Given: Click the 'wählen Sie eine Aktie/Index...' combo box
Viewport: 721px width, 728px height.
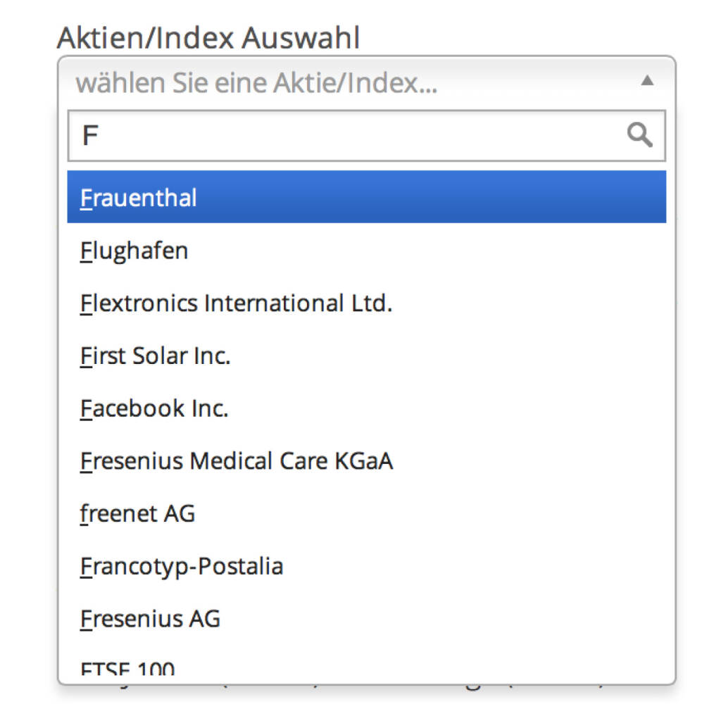Looking at the screenshot, I should (x=352, y=83).
